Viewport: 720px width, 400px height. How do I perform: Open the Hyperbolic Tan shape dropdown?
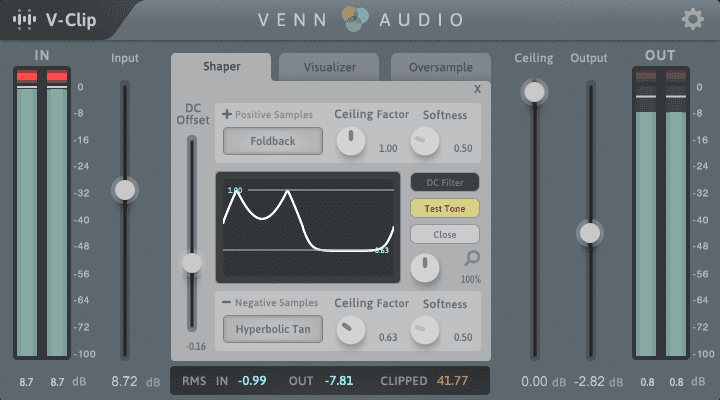(273, 328)
